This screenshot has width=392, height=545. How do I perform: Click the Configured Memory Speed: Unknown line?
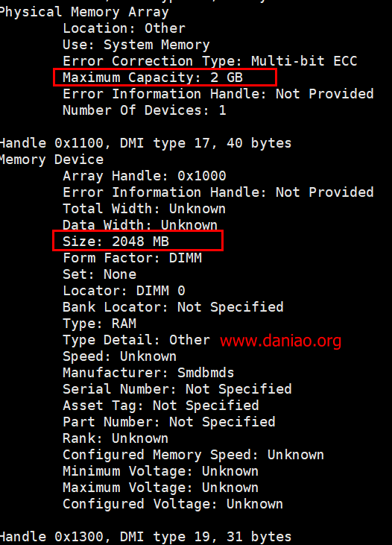pos(193,455)
